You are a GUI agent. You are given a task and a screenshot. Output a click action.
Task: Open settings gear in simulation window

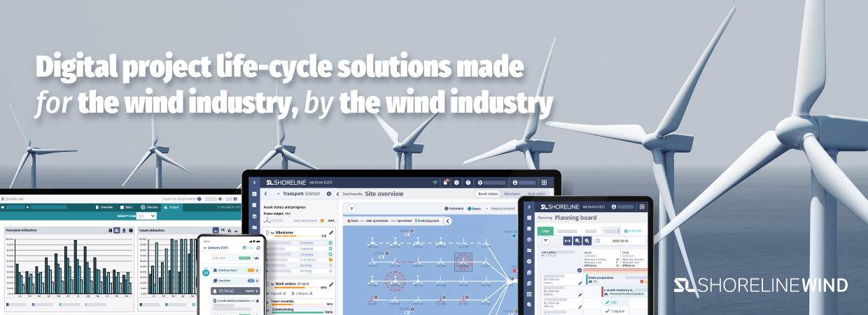(220, 199)
